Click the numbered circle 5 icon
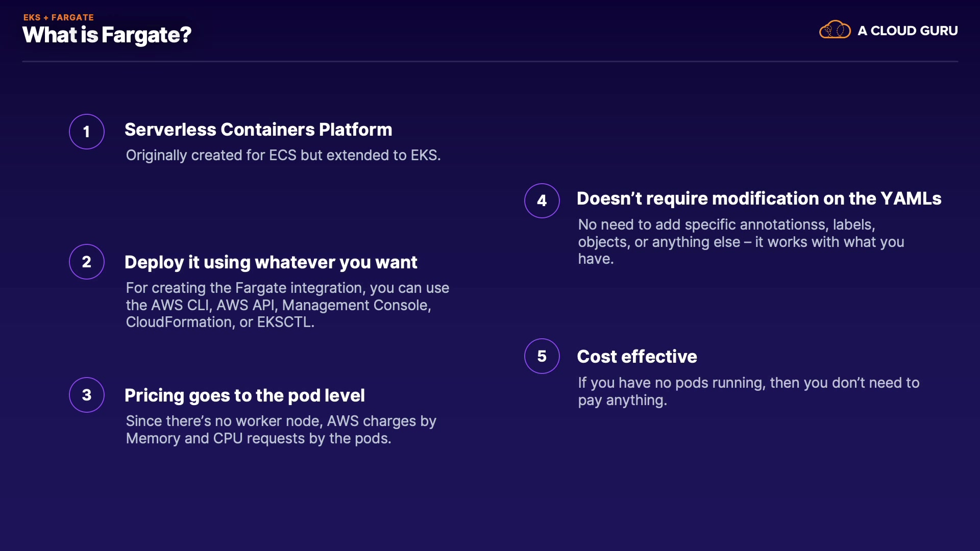 (x=542, y=356)
